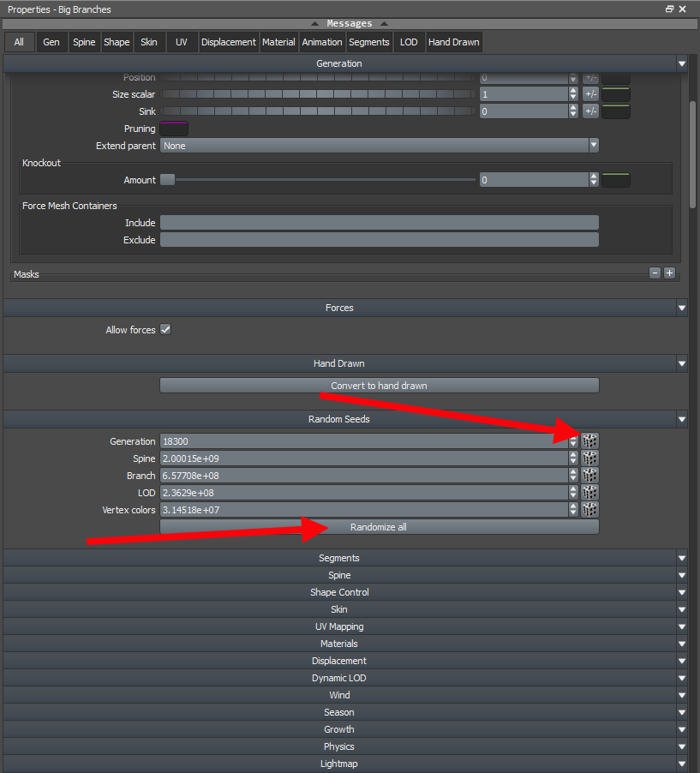Click the Size scalar slider bar

coord(318,94)
